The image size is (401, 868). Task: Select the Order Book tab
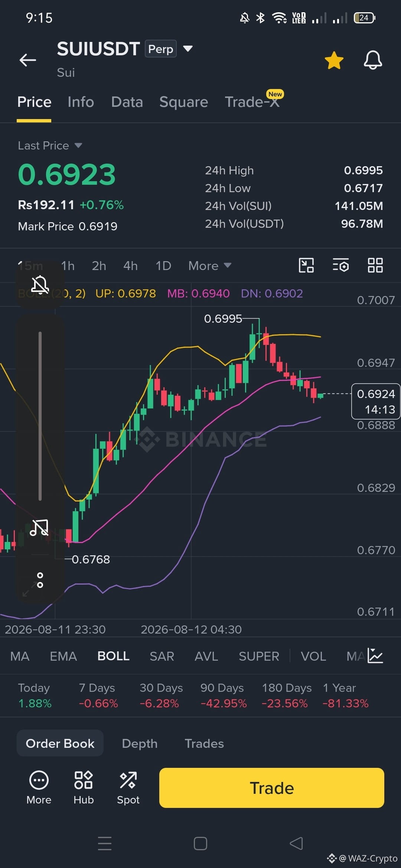coord(60,743)
